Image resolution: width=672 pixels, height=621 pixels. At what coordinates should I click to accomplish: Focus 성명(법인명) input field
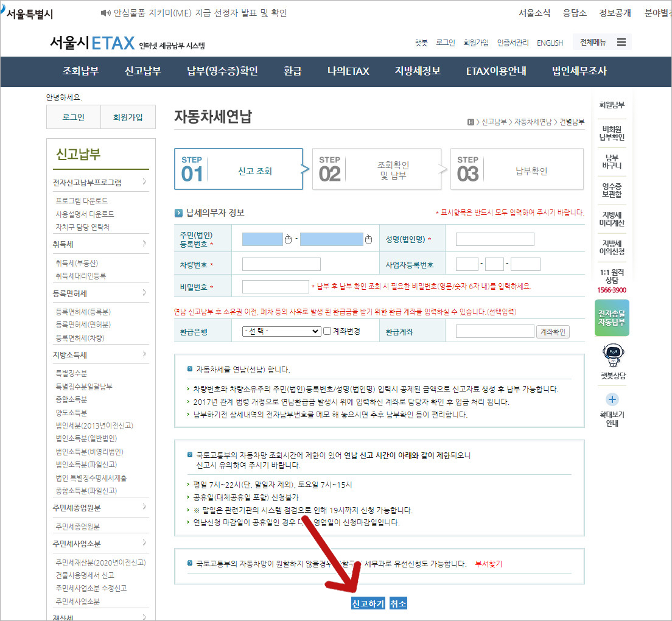495,239
